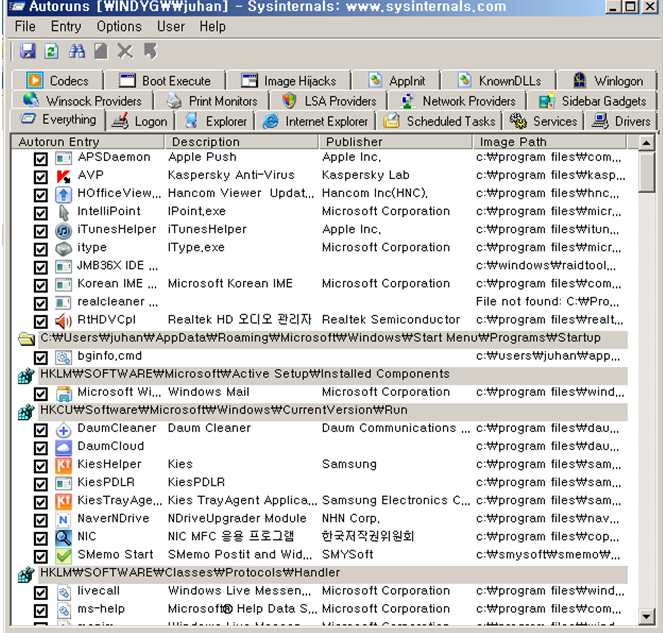The height and width of the screenshot is (633, 663).
Task: Uncheck the APSDaemon autorun entry
Action: point(41,159)
